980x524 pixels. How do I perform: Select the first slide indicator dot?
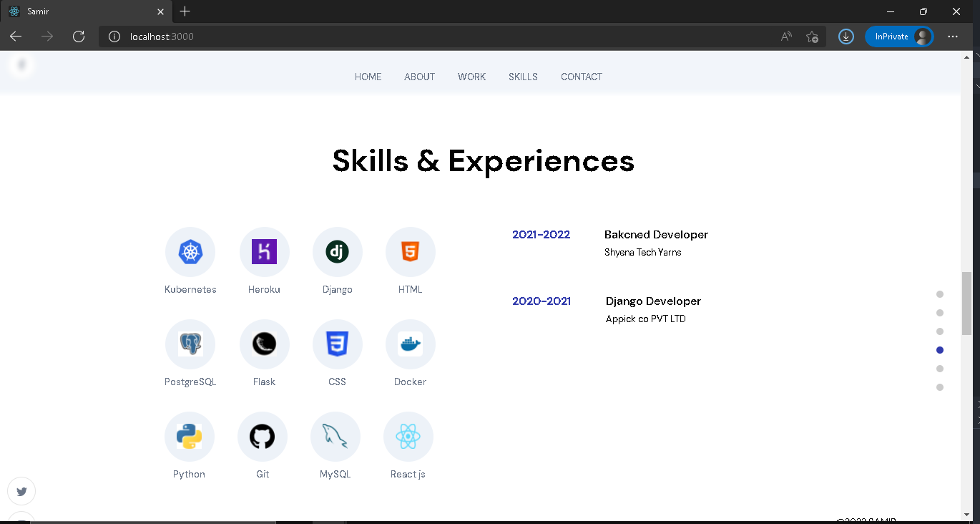tap(940, 293)
